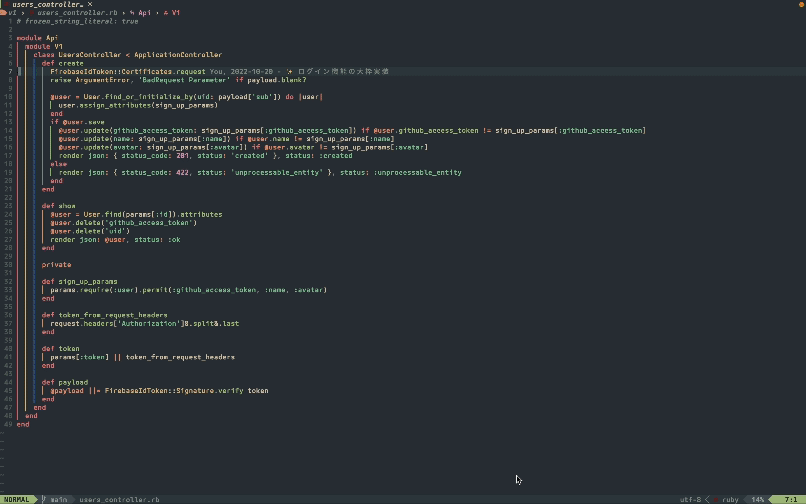The height and width of the screenshot is (504, 806).
Task: Click "@user.delete('uid')" line
Action: [90, 231]
